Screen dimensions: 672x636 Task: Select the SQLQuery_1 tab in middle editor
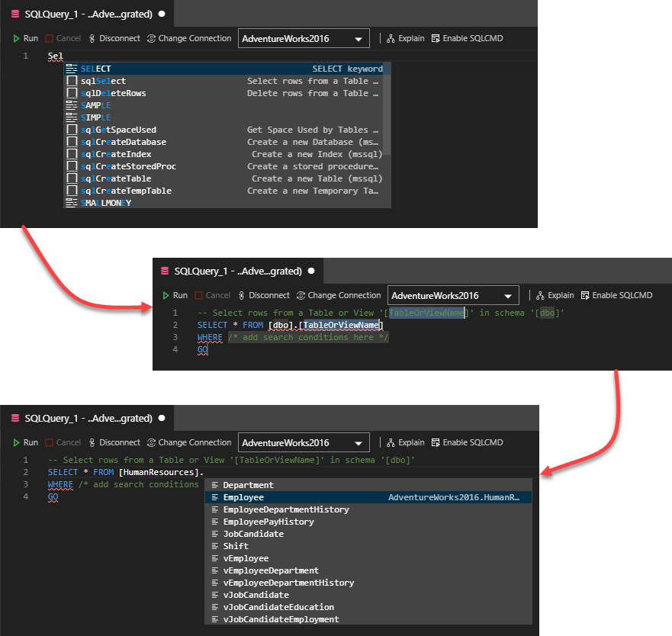coord(238,271)
